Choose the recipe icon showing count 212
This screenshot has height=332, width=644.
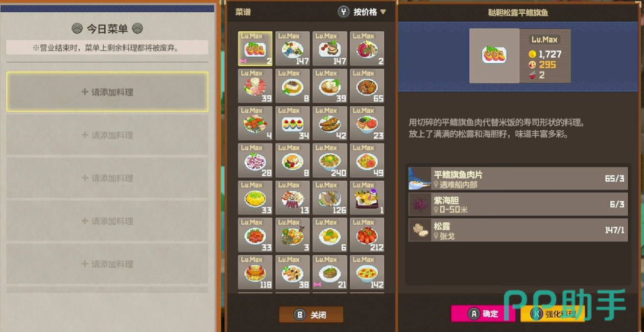click(x=367, y=235)
